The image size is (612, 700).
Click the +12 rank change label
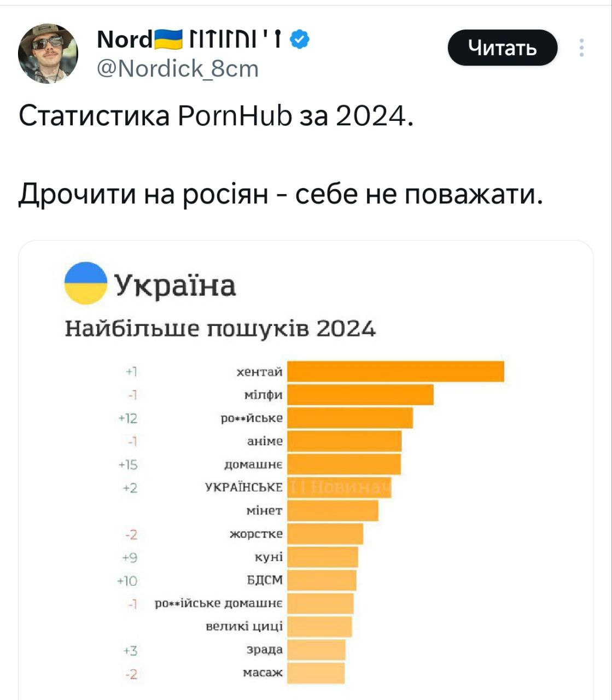128,419
